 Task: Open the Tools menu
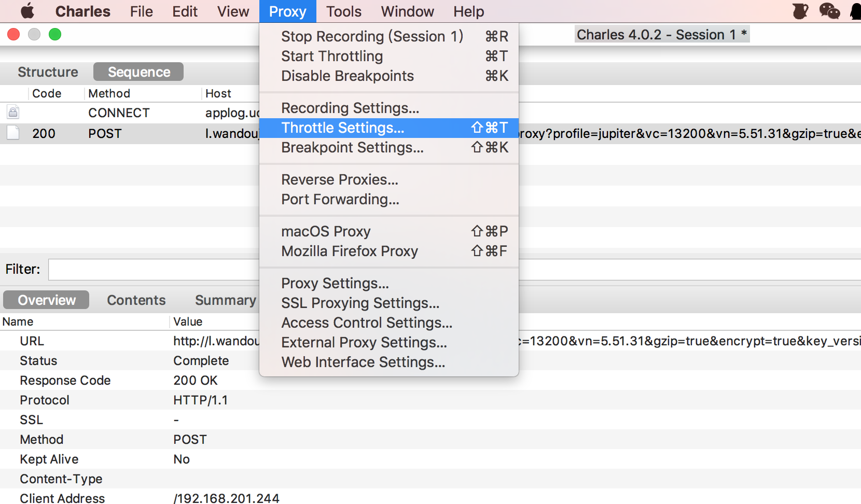coord(344,11)
